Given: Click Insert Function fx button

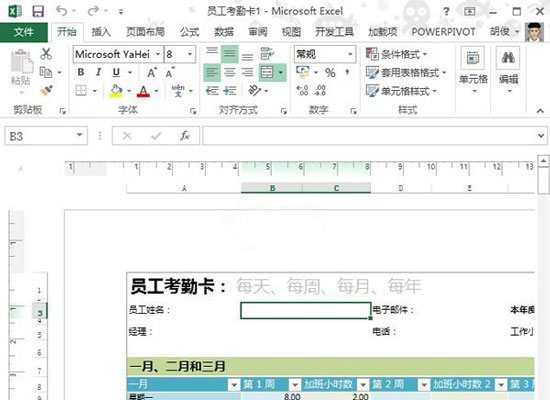Looking at the screenshot, I should [x=185, y=135].
